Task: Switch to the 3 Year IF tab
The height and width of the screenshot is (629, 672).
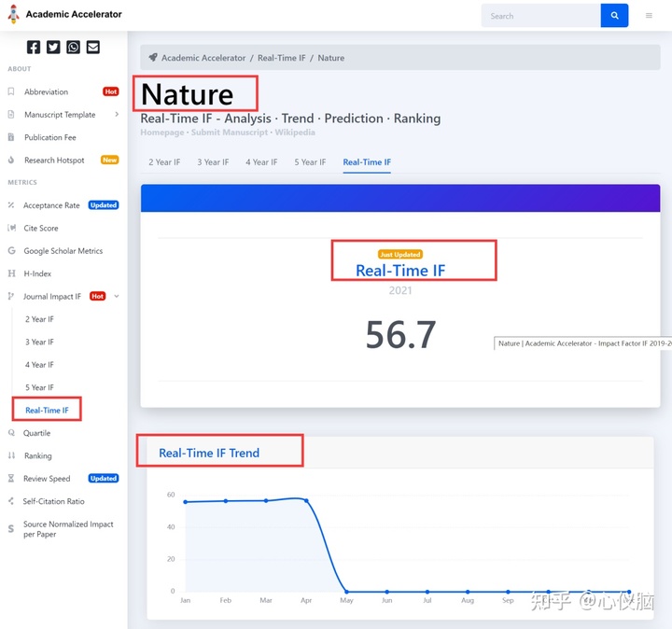Action: (x=213, y=162)
